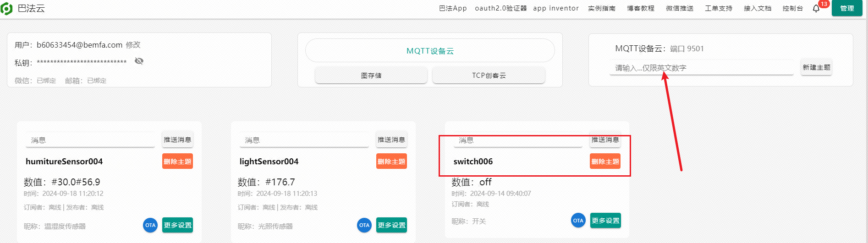Open 微信推送 menu item
The height and width of the screenshot is (243, 868).
click(680, 8)
